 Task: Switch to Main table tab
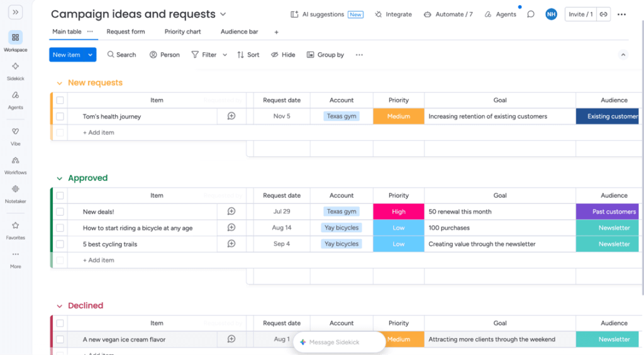tap(67, 31)
